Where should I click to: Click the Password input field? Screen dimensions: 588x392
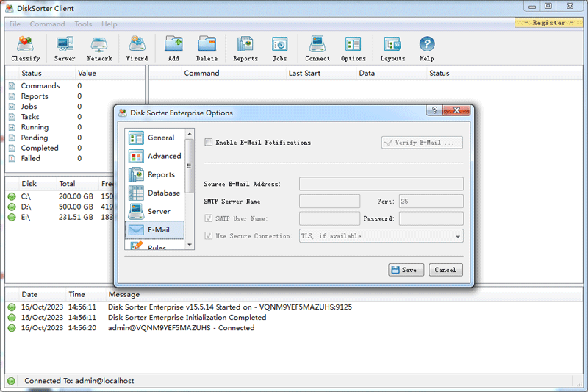tap(431, 218)
